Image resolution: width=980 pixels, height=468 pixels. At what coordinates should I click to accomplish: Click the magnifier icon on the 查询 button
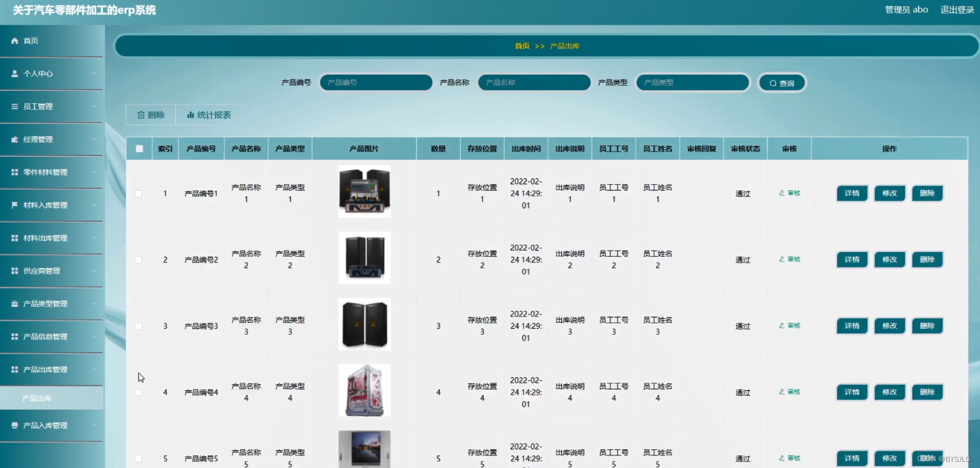tap(773, 83)
